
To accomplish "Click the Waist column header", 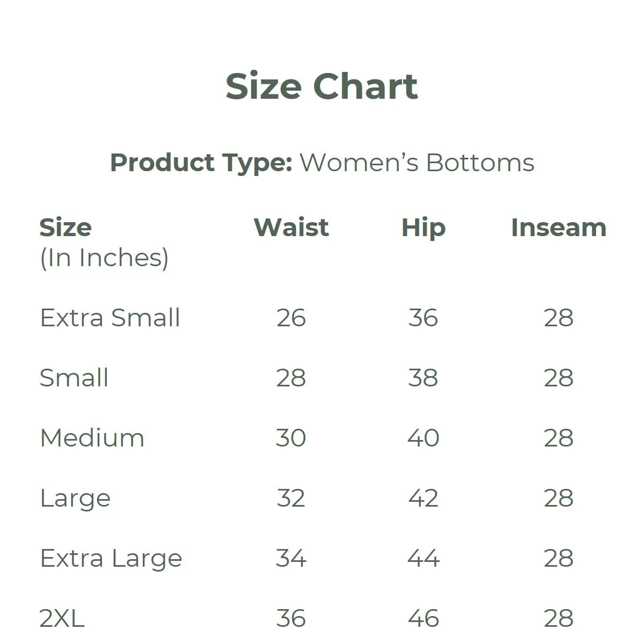I will coord(291,228).
